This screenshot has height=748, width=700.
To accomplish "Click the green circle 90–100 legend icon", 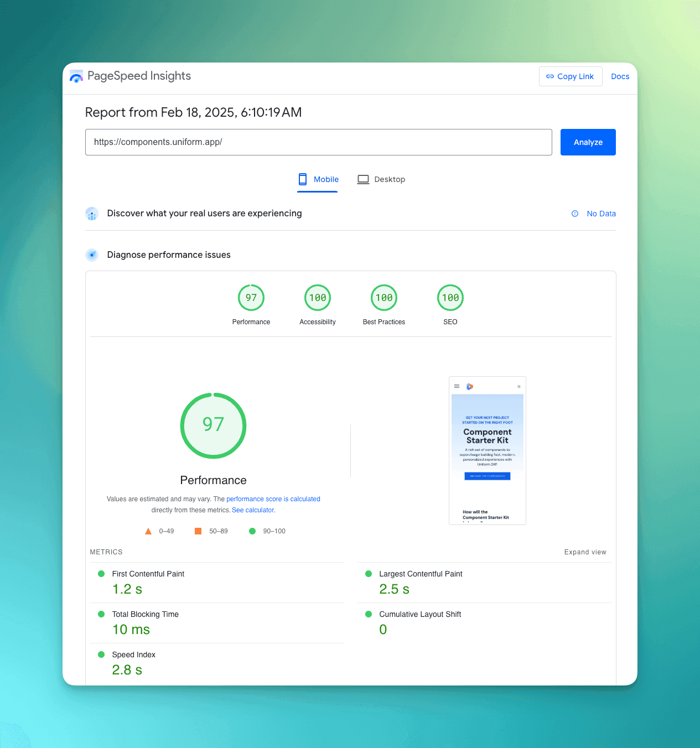I will pos(252,531).
